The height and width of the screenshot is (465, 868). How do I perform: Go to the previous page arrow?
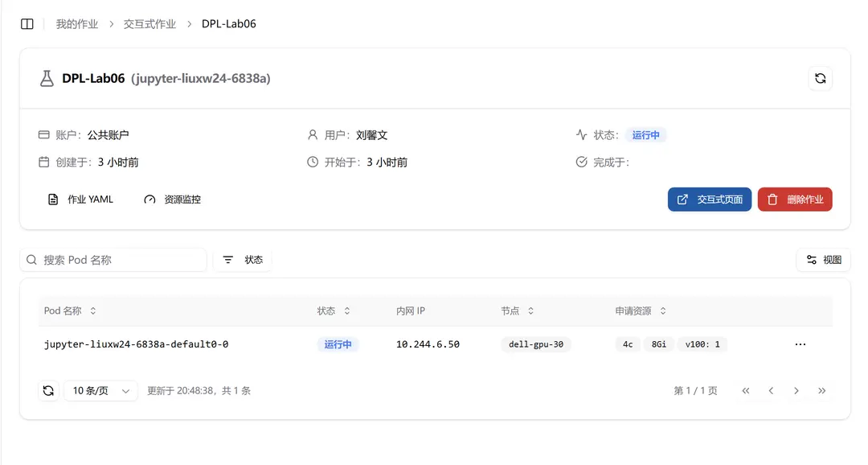coord(771,391)
